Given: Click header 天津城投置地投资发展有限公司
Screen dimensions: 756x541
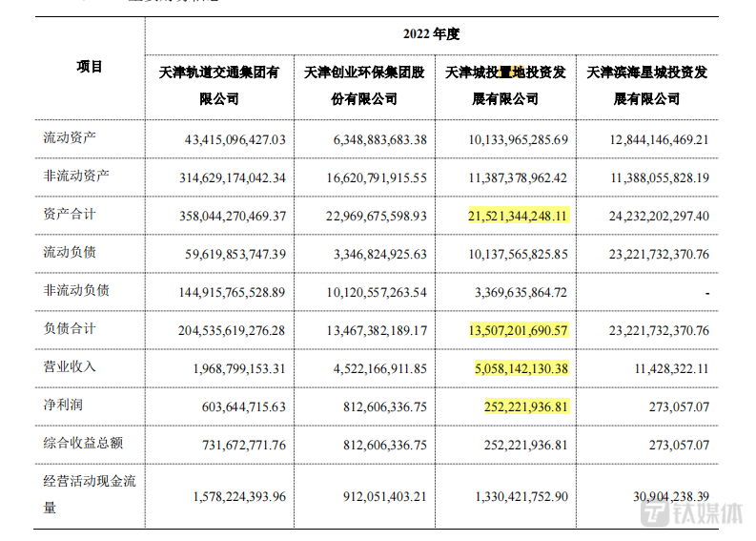Looking at the screenshot, I should tap(505, 86).
